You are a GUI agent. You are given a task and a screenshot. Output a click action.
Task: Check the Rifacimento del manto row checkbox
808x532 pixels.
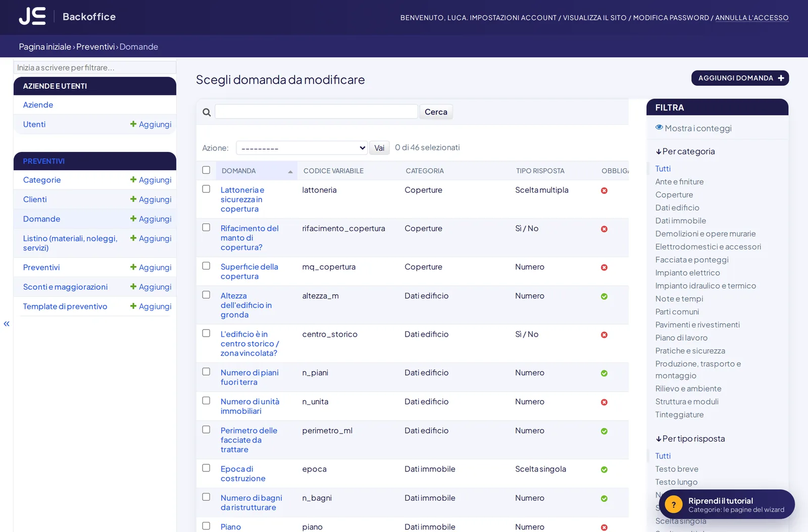(206, 227)
